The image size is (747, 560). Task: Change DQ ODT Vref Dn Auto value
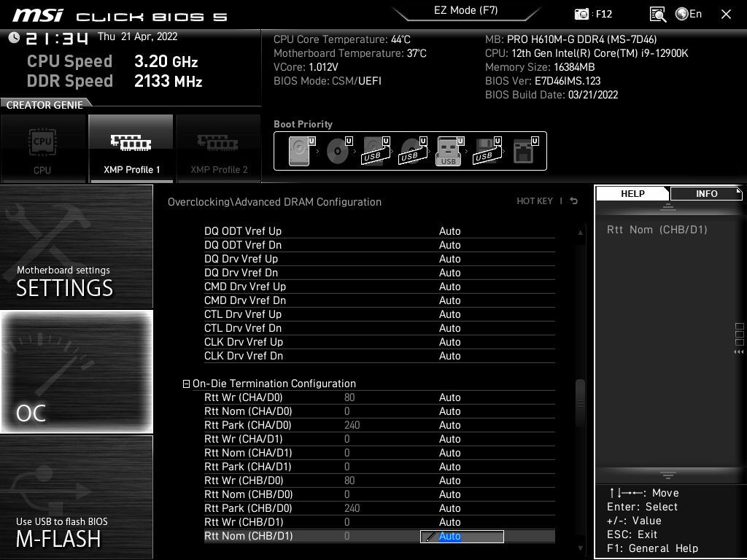tap(449, 245)
